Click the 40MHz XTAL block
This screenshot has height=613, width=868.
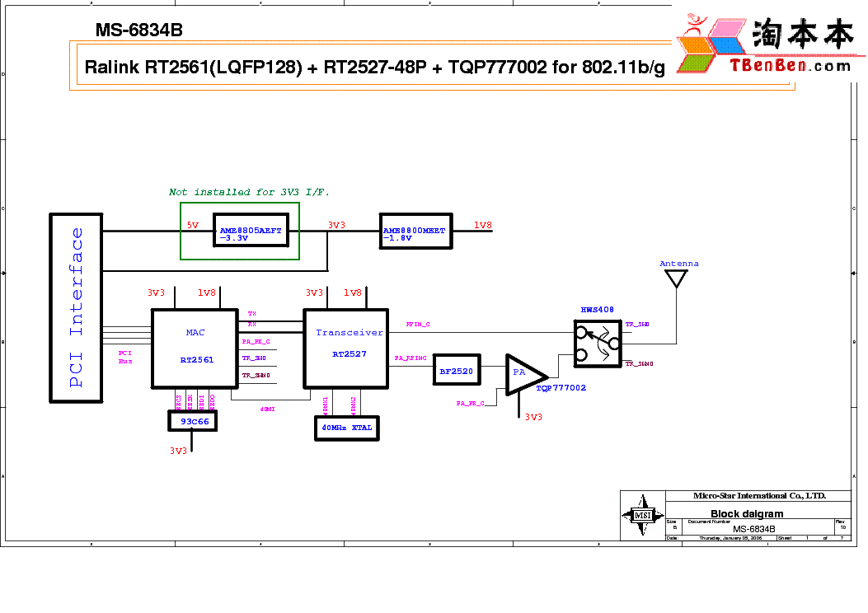(347, 428)
